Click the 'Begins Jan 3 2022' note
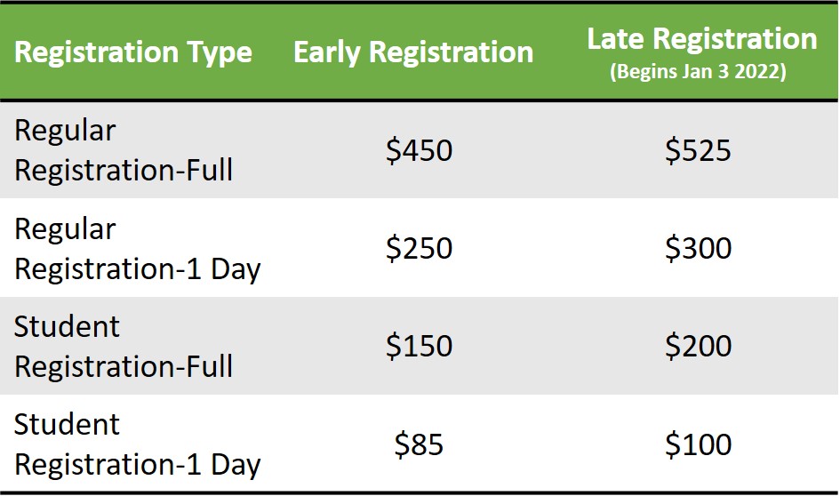 pos(698,73)
